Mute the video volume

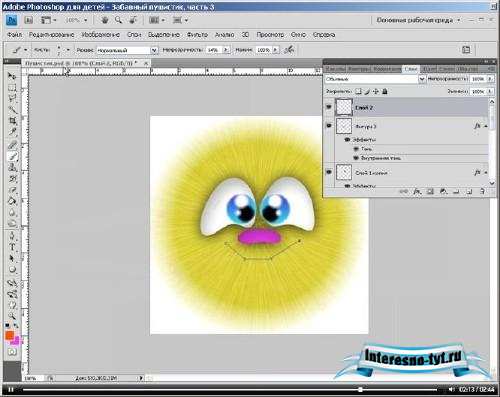tap(451, 389)
